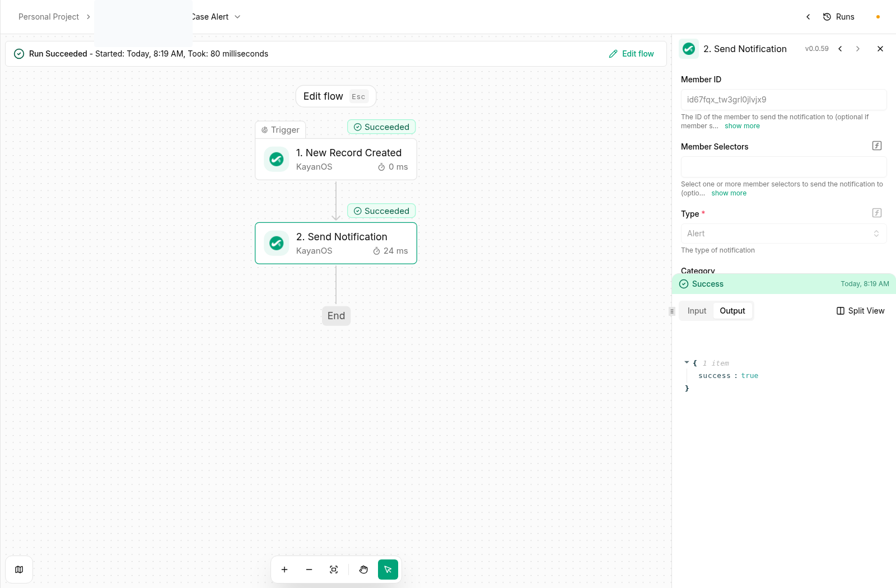Fit flow to view icon
896x588 pixels.
pos(334,570)
